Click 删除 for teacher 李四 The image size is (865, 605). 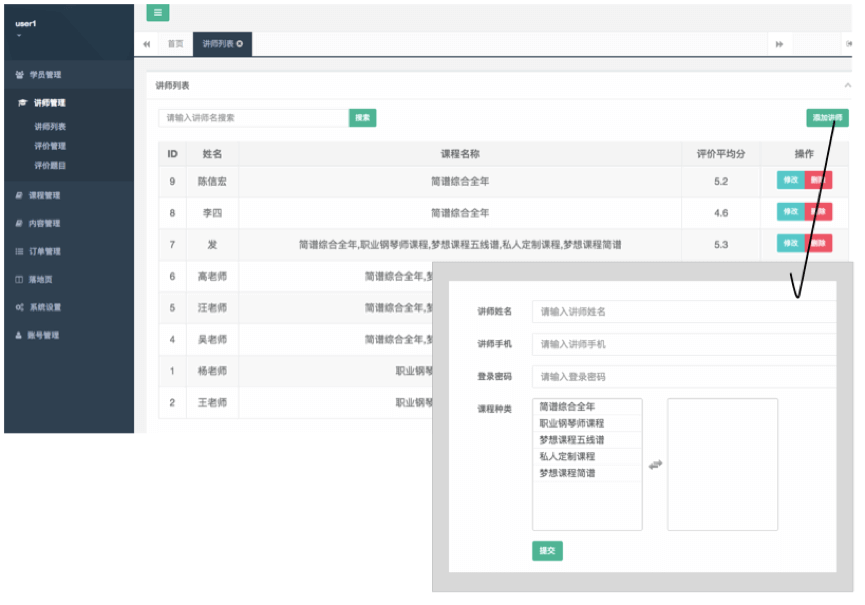point(818,212)
